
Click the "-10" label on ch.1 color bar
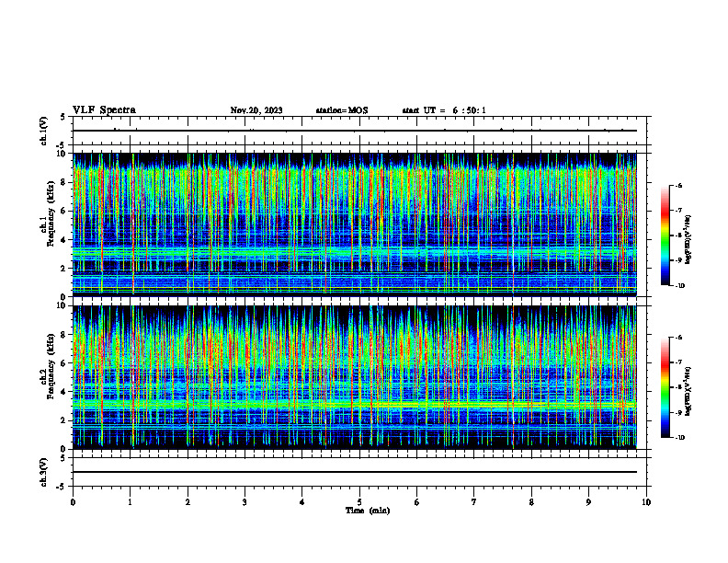679,286
